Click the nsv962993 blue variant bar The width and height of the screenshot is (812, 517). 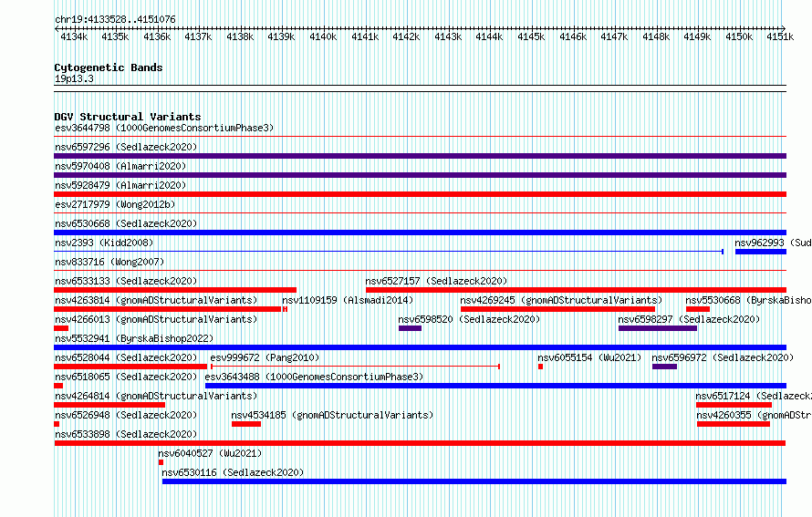click(761, 252)
